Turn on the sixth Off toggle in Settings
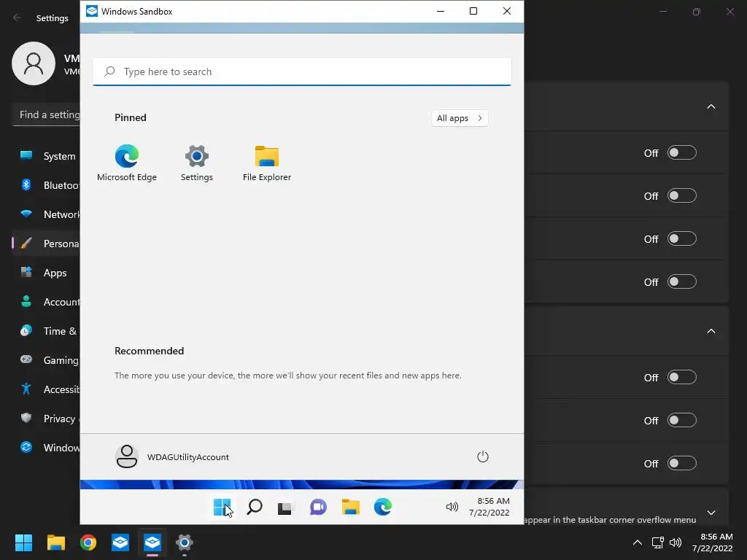Viewport: 747px width, 560px height. [682, 420]
